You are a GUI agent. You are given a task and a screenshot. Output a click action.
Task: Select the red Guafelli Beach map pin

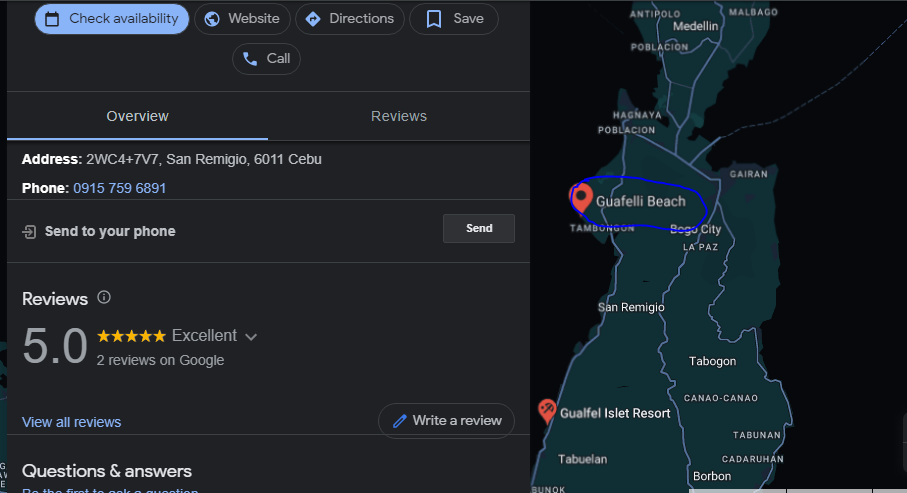tap(580, 197)
